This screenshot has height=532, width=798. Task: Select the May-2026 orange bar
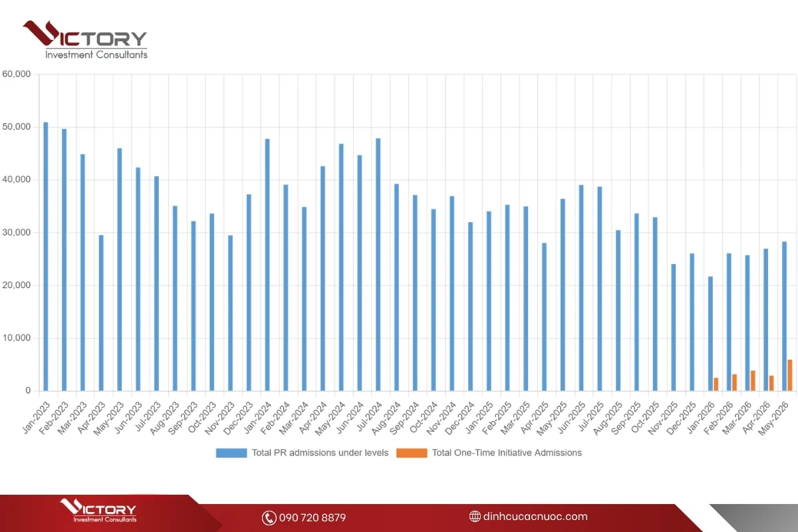pyautogui.click(x=790, y=375)
